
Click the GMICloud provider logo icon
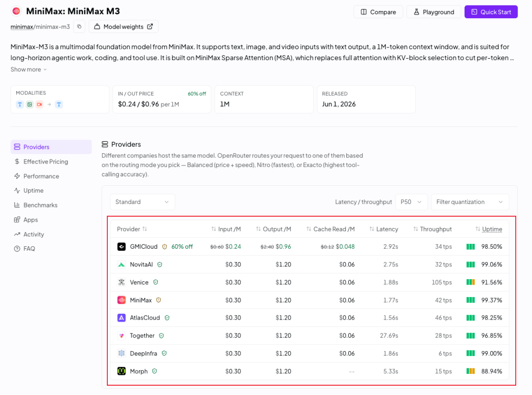122,247
